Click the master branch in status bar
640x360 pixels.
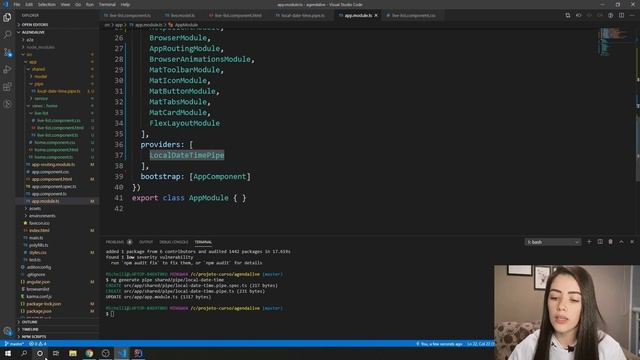click(15, 344)
